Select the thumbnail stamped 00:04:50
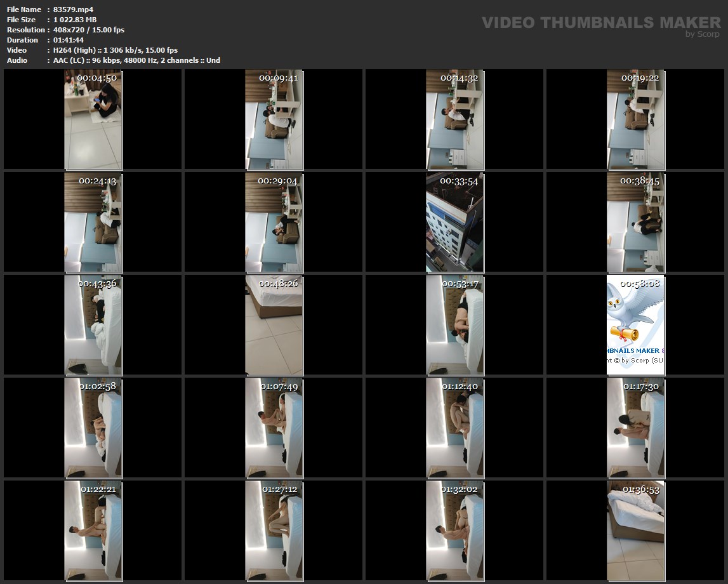728x584 pixels. 93,119
